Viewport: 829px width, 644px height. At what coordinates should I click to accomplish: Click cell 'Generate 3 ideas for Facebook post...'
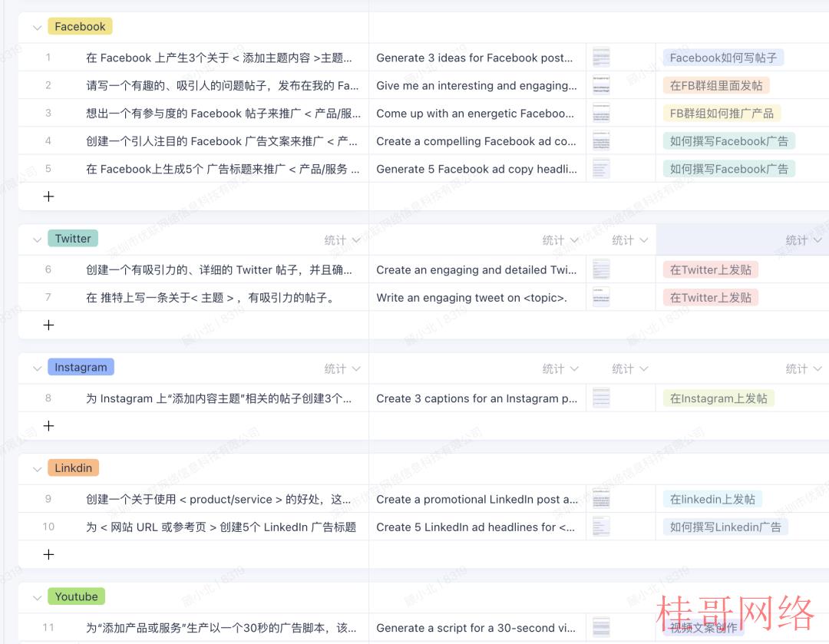point(477,58)
